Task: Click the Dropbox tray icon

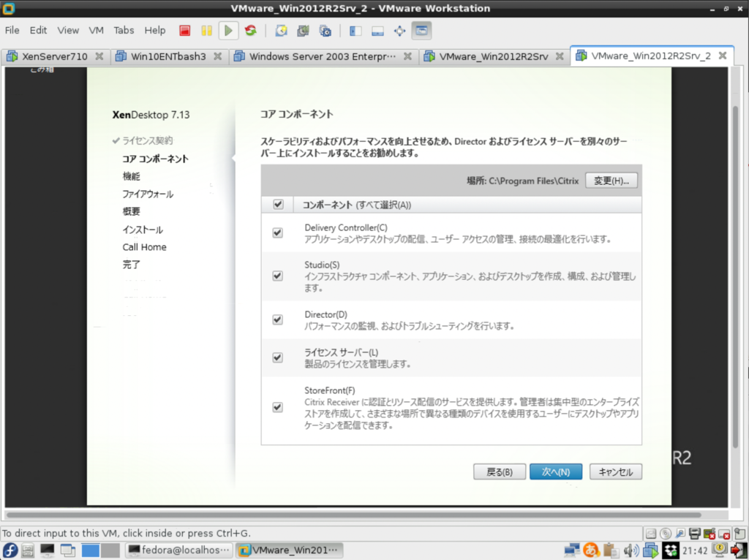Action: 670,550
